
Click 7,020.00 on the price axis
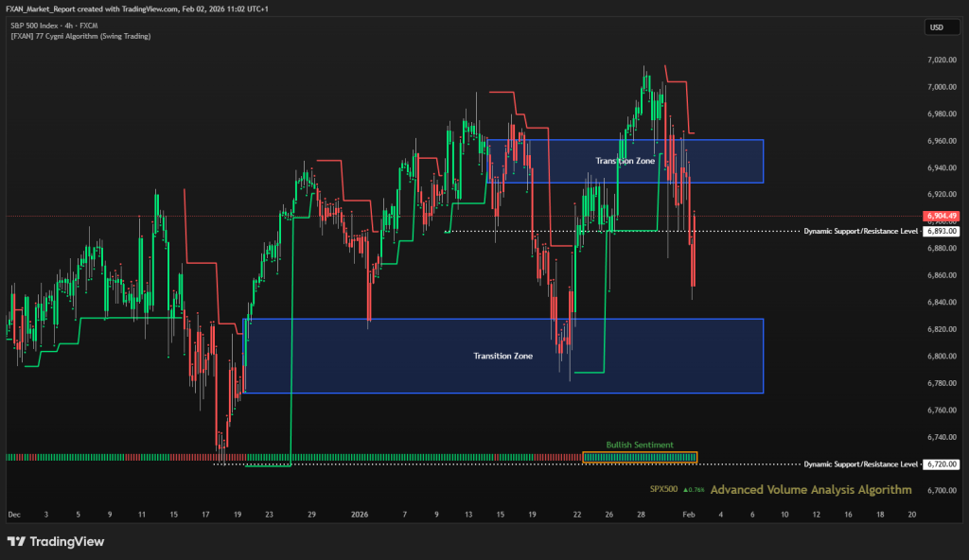(x=942, y=60)
